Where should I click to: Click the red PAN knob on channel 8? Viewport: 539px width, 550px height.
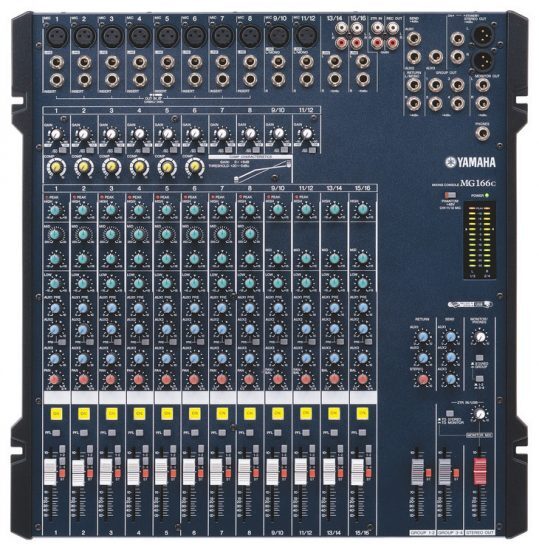(x=249, y=380)
